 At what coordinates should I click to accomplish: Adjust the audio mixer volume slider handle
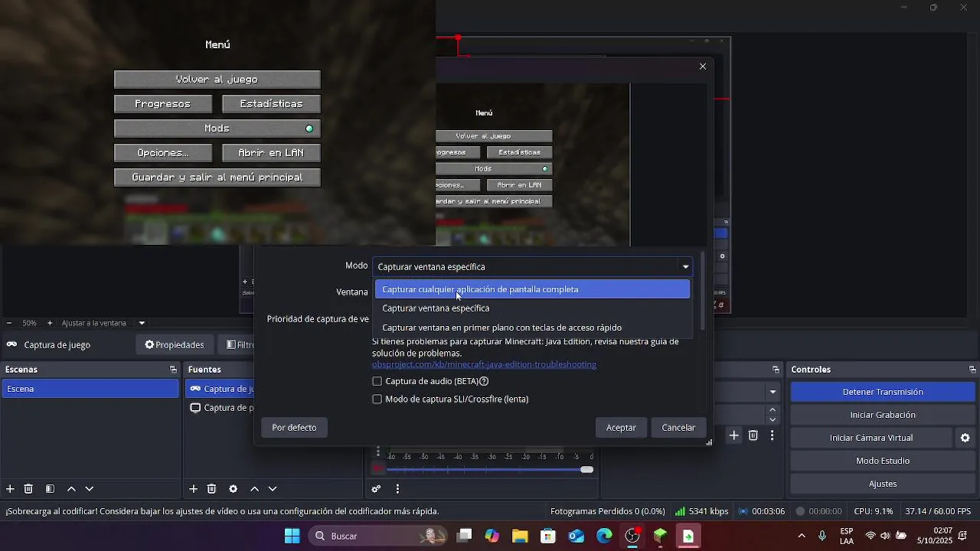point(586,469)
